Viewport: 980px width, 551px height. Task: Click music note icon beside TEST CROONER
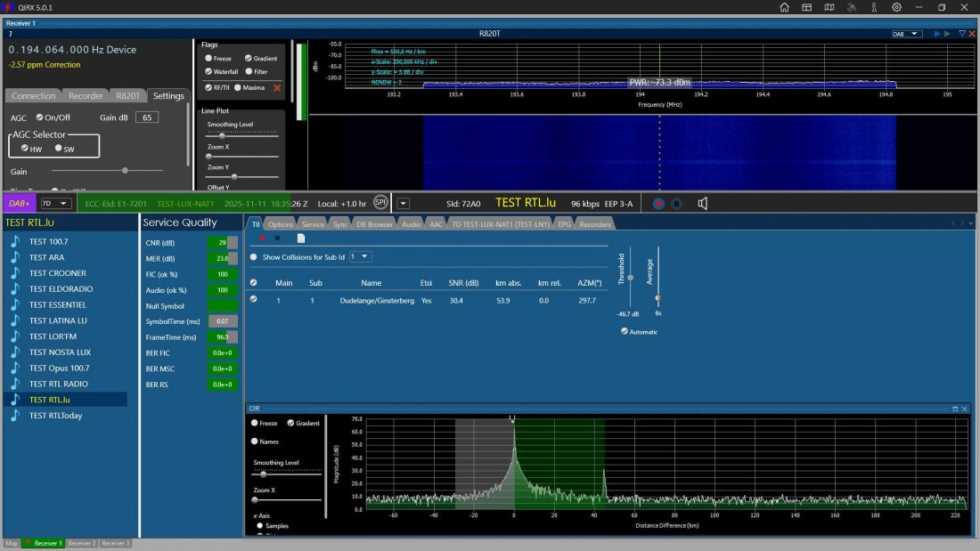pos(15,273)
